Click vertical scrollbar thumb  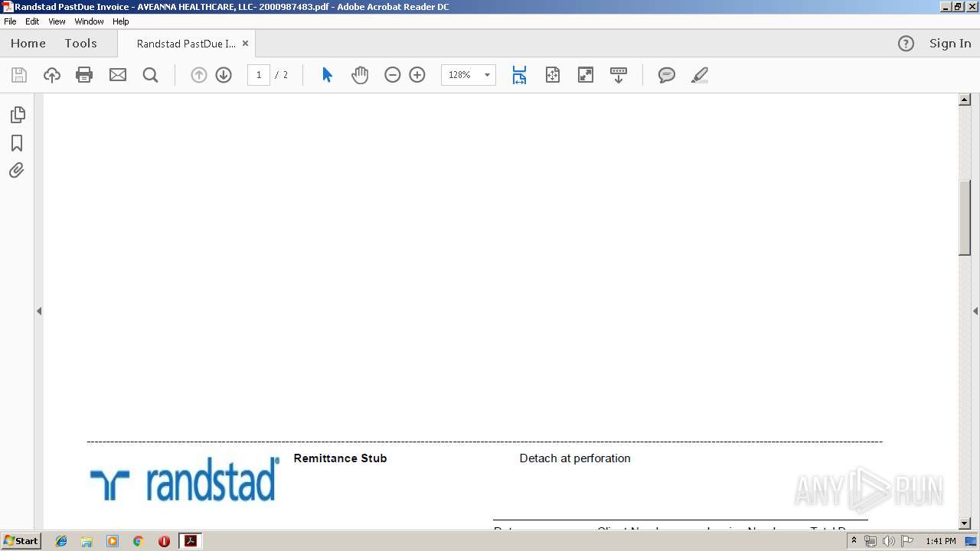965,217
